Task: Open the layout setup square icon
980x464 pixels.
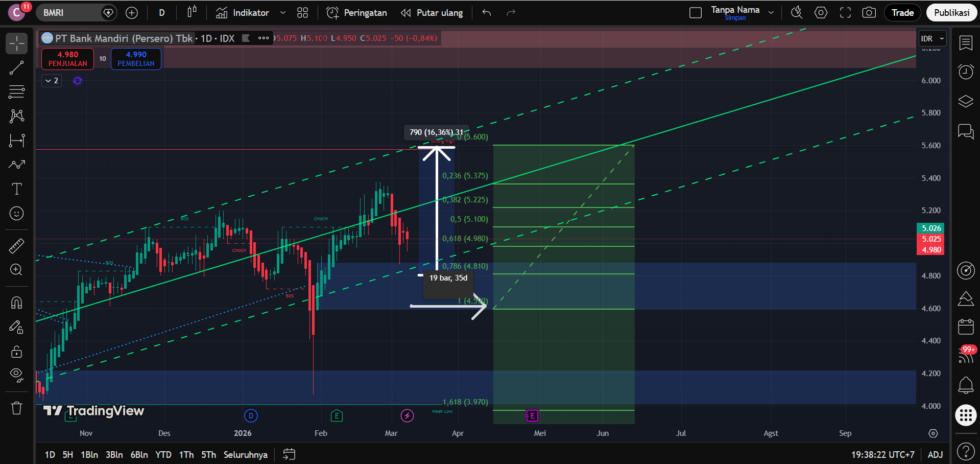Action: point(696,13)
